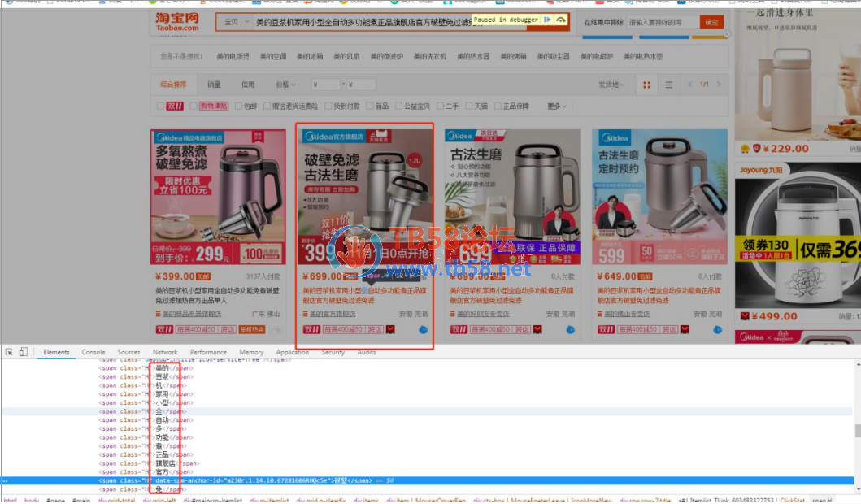Open the Console tab in DevTools
Screen dimensions: 861x504
[x=93, y=352]
